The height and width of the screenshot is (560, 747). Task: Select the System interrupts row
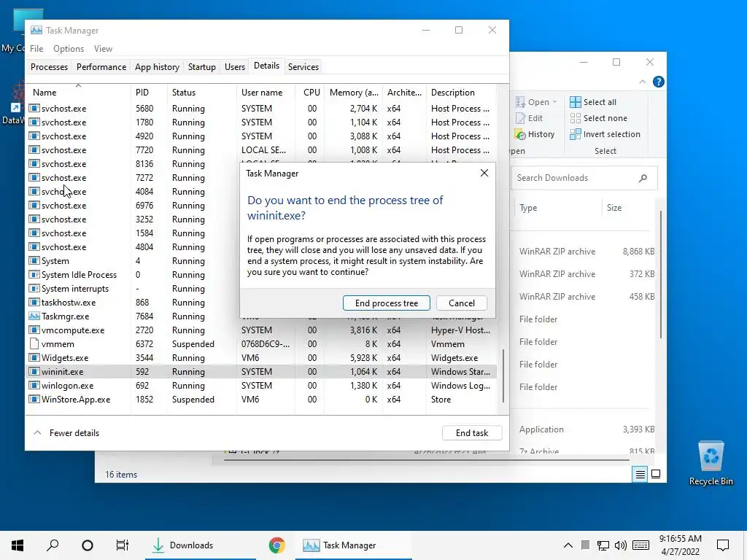[x=133, y=289]
